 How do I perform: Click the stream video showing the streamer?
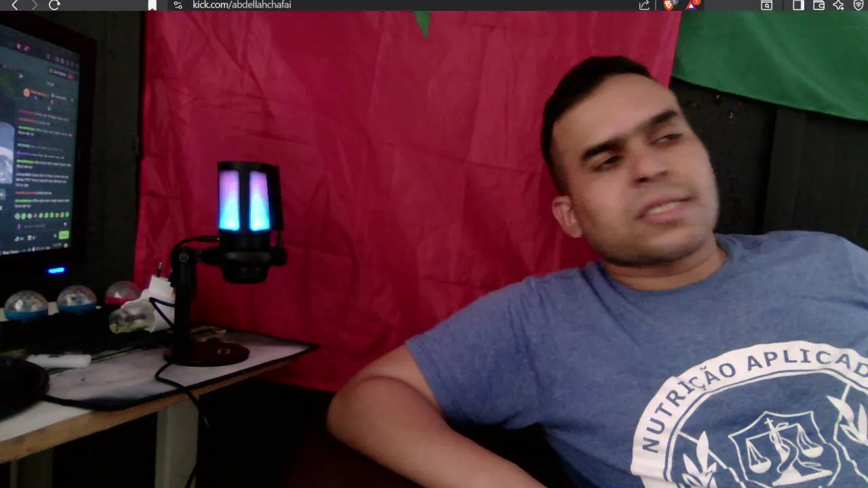[434, 249]
